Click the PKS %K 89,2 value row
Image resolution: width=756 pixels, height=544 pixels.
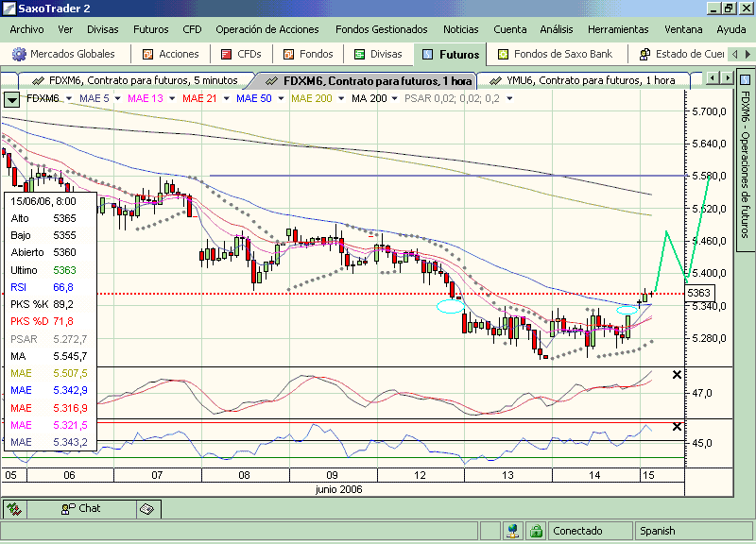pyautogui.click(x=50, y=304)
